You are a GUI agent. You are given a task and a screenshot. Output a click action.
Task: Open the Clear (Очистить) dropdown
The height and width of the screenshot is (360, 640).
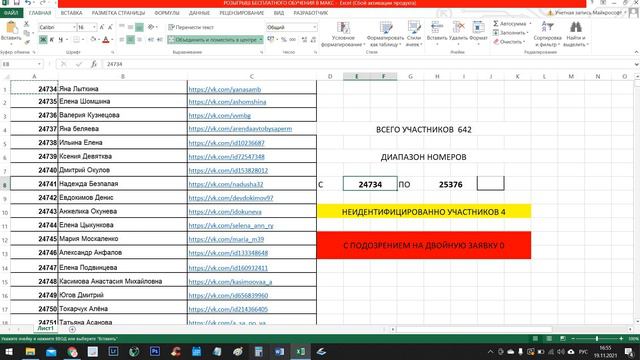click(x=509, y=42)
